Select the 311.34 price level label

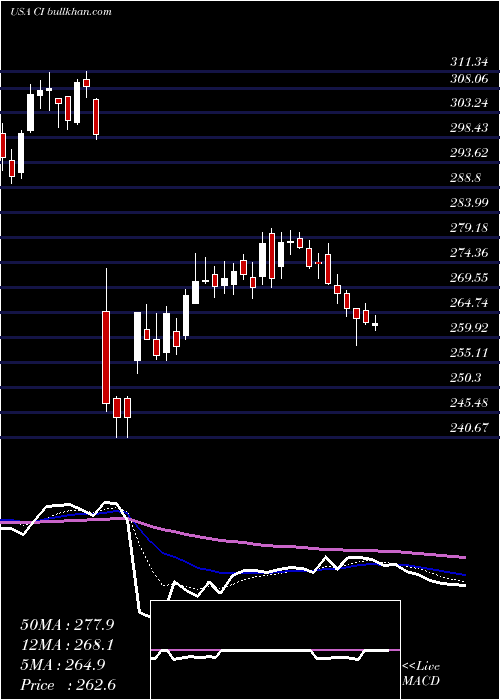pos(469,61)
